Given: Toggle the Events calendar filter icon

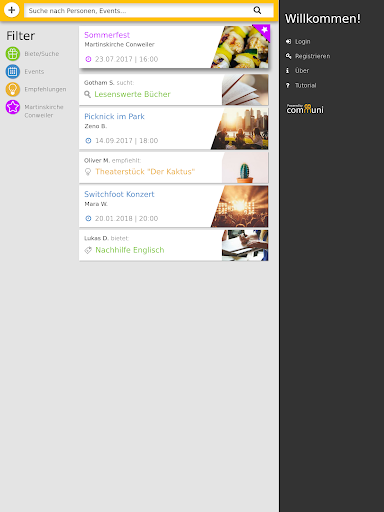Looking at the screenshot, I should (13, 71).
